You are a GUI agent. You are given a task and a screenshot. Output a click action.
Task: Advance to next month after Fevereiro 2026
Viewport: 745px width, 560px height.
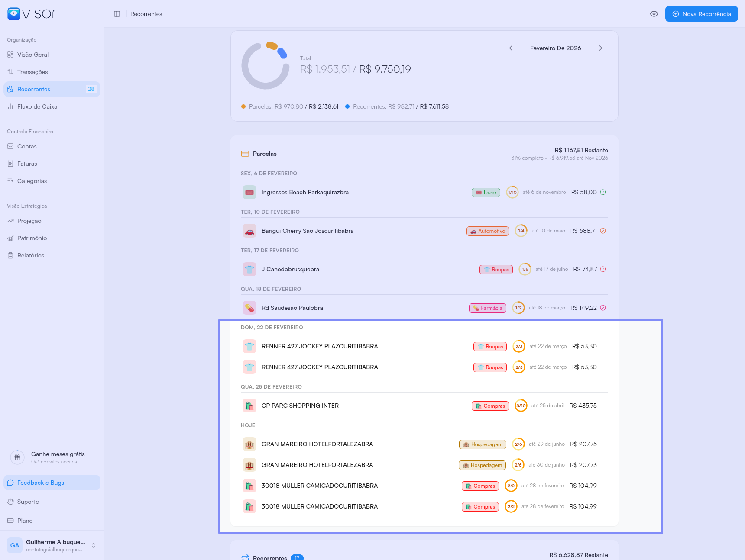click(601, 48)
